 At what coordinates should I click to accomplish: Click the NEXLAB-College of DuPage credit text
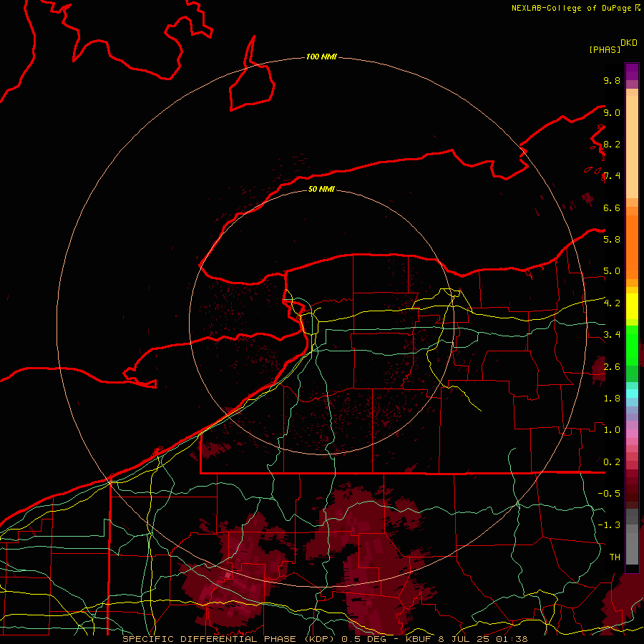click(571, 8)
